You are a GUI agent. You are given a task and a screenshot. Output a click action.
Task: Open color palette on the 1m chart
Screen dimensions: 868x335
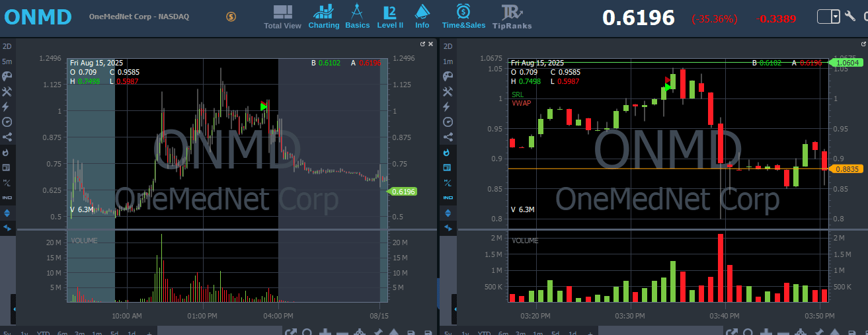(448, 76)
